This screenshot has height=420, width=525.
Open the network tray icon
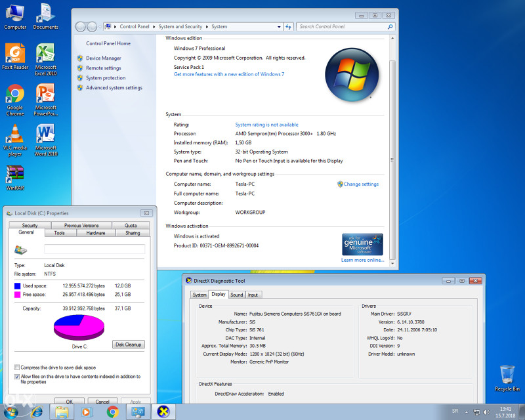click(476, 412)
